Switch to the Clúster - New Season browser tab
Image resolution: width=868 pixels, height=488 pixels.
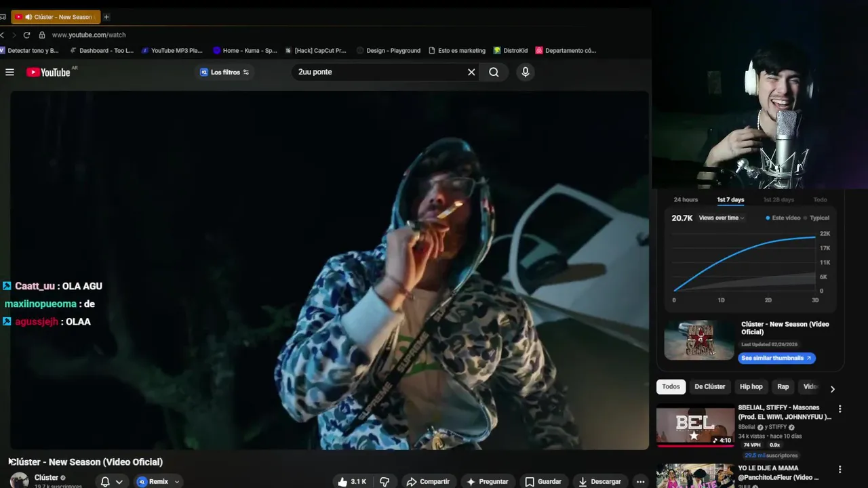pos(56,17)
